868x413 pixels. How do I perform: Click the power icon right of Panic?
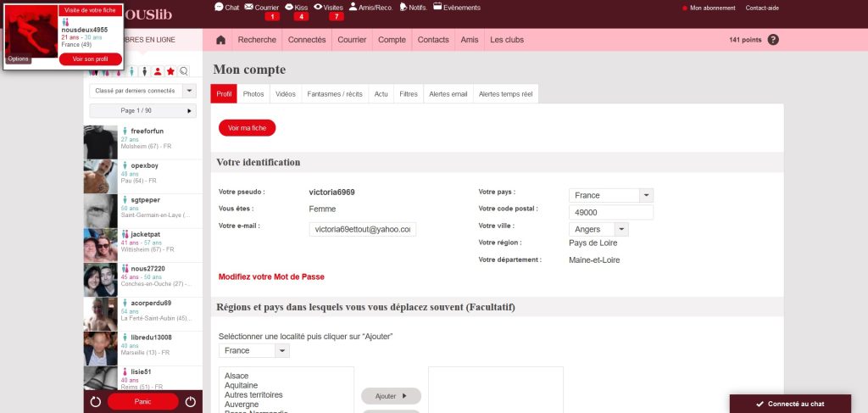[190, 402]
